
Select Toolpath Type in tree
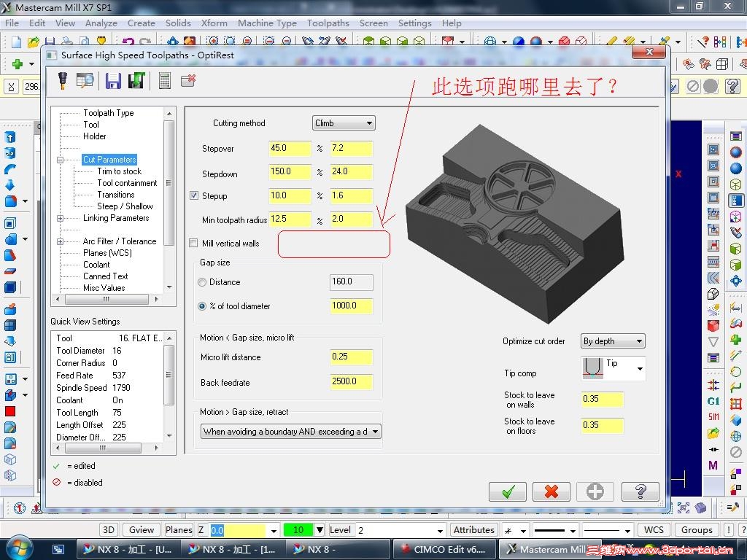[108, 113]
